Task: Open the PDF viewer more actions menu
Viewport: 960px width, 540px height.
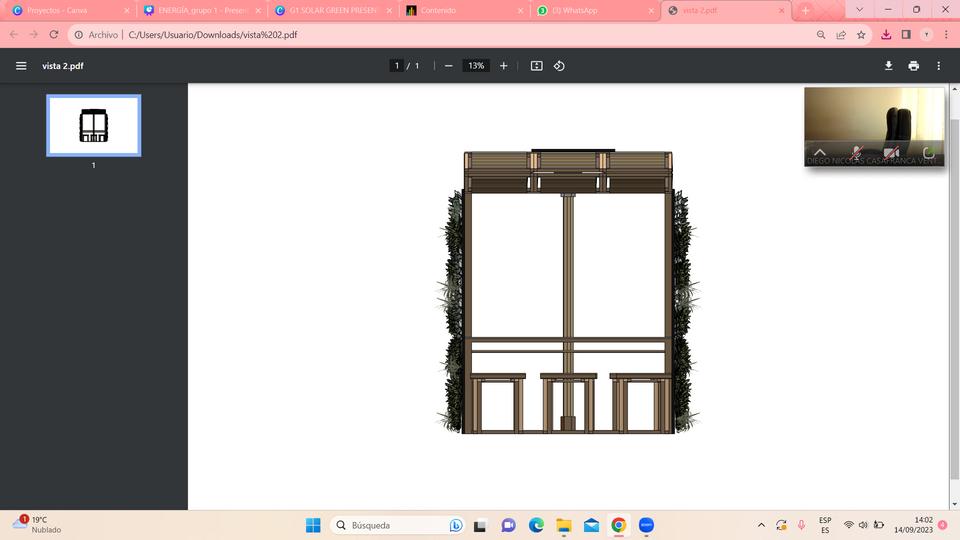Action: point(939,66)
